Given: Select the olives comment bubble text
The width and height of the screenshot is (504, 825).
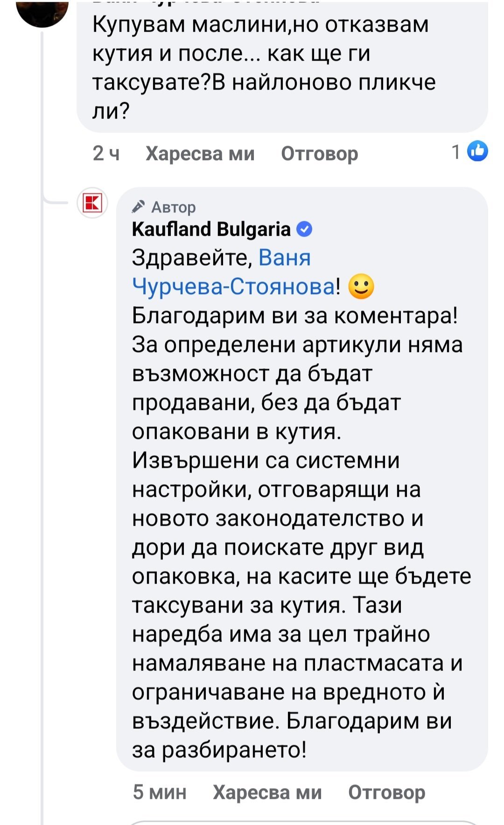Looking at the screenshot, I should 264,68.
